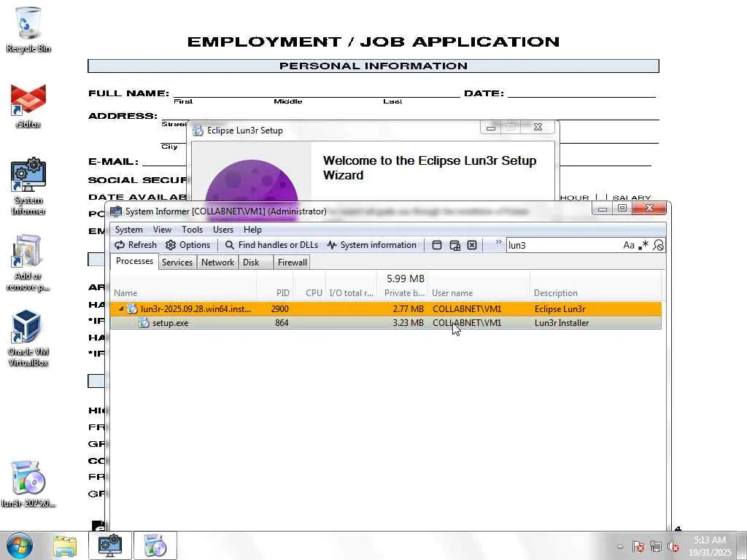Image resolution: width=747 pixels, height=560 pixels.
Task: Click the 2.77 MB private bytes cell
Action: click(x=409, y=308)
